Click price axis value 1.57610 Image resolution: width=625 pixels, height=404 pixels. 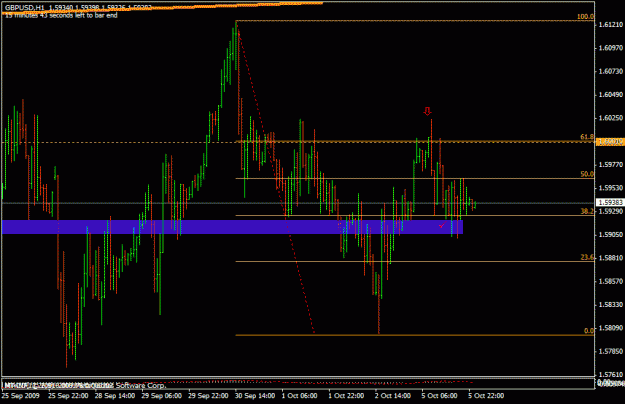click(x=611, y=375)
